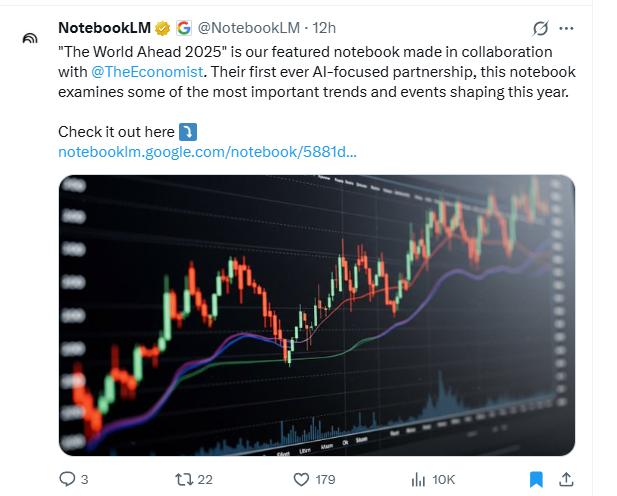
Task: Open the notebooklm.google.com notebook link
Action: 207,151
